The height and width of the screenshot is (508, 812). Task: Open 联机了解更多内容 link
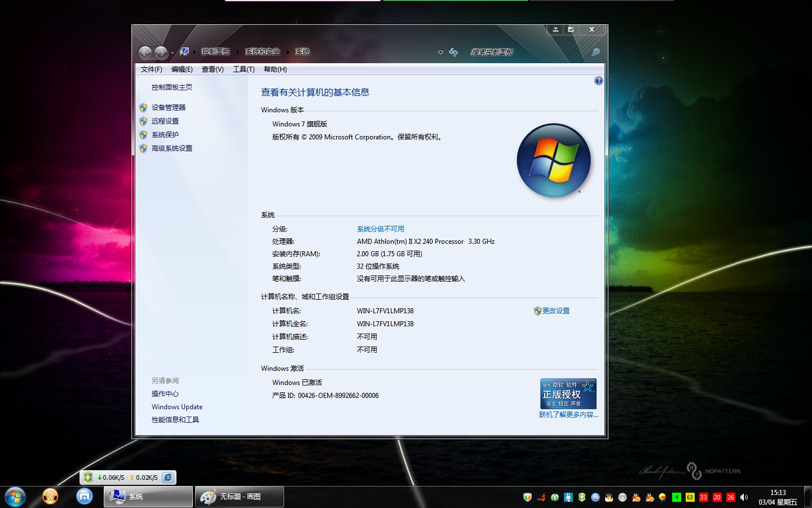click(568, 415)
